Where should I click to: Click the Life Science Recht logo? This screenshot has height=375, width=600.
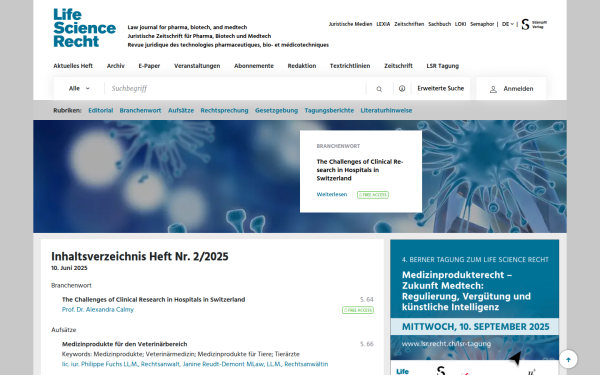pos(84,28)
